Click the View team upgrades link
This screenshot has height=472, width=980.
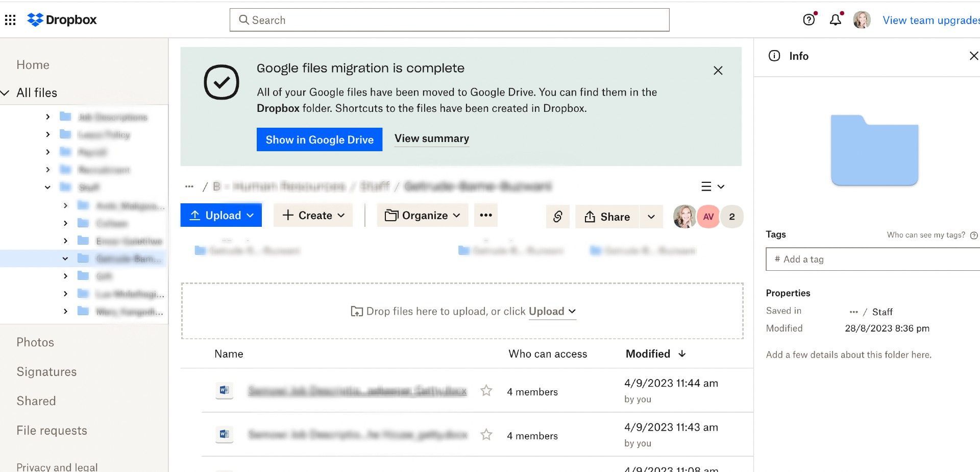tap(931, 20)
